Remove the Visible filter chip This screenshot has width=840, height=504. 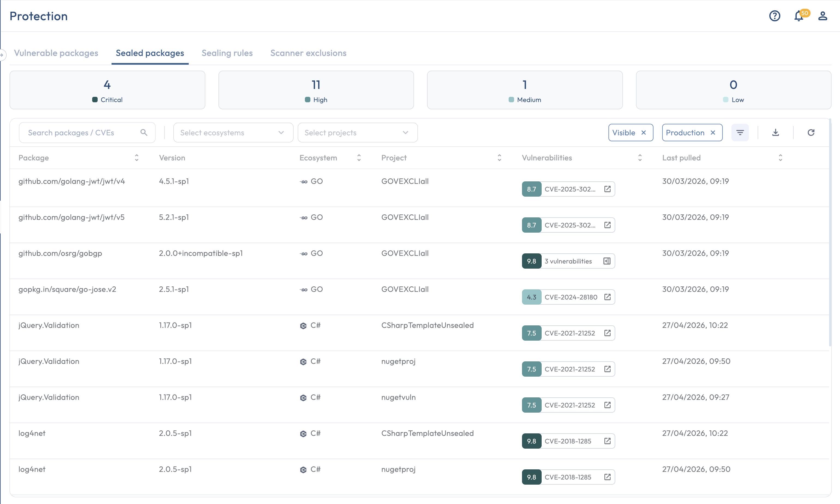pyautogui.click(x=643, y=133)
